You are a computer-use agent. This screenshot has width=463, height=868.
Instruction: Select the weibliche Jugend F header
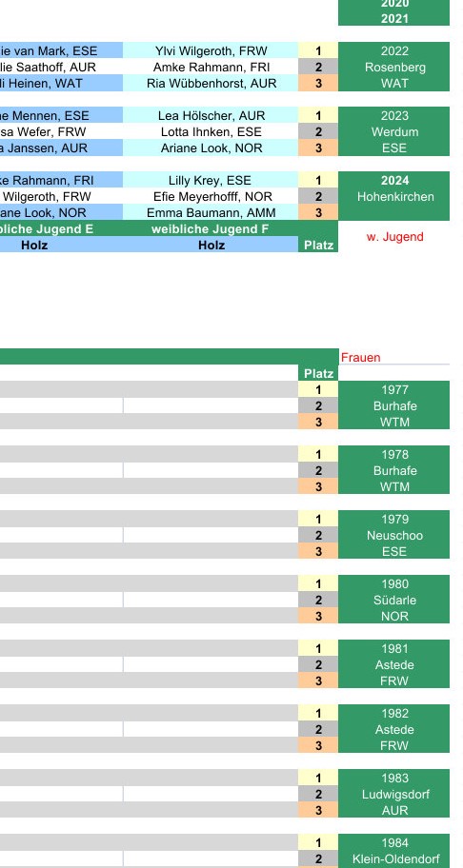pyautogui.click(x=211, y=228)
